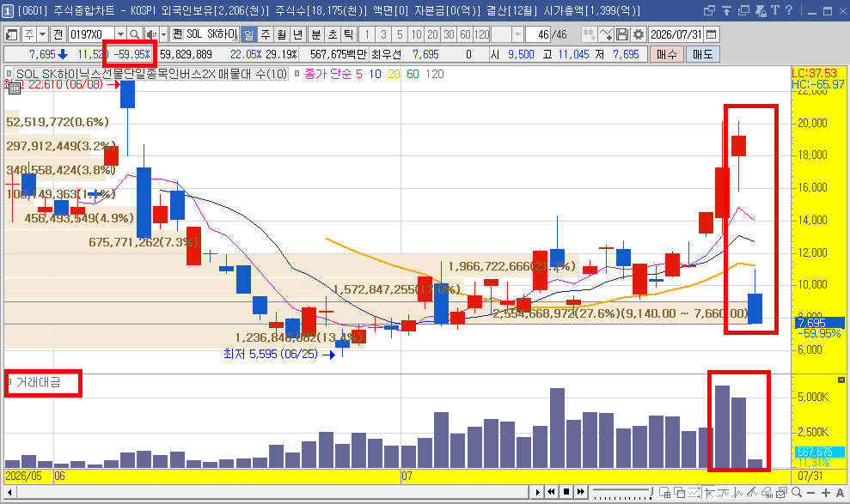Select the 주 weekly period tab
Image resolution: width=850 pixels, height=504 pixels.
coord(266,34)
